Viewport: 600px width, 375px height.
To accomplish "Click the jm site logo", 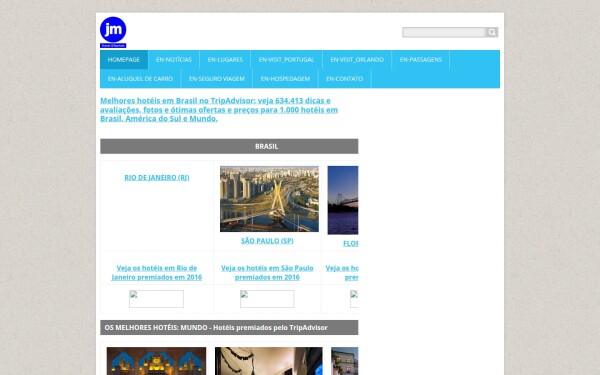I will pos(113,32).
